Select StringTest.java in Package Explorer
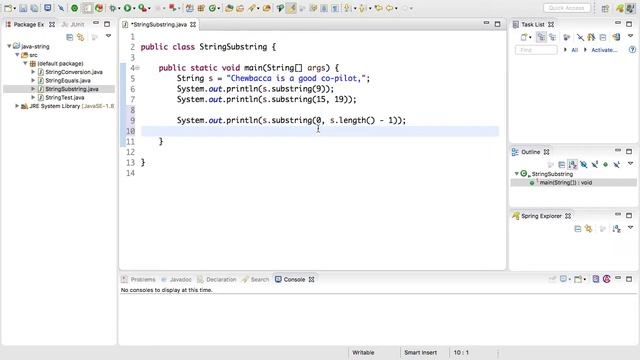Screen dimensions: 640x360 [x=64, y=98]
